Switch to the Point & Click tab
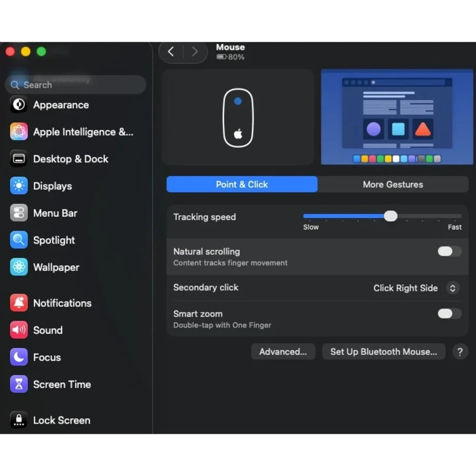The width and height of the screenshot is (476, 476). 242,184
